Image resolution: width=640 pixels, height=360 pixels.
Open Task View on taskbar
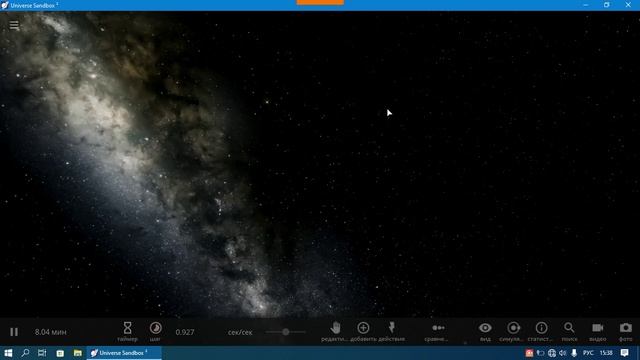click(42, 353)
